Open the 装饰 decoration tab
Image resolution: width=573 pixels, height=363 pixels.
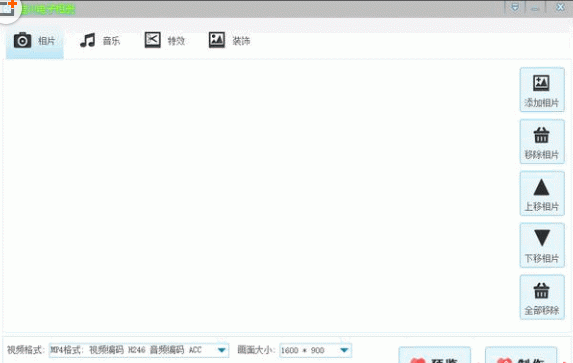229,41
